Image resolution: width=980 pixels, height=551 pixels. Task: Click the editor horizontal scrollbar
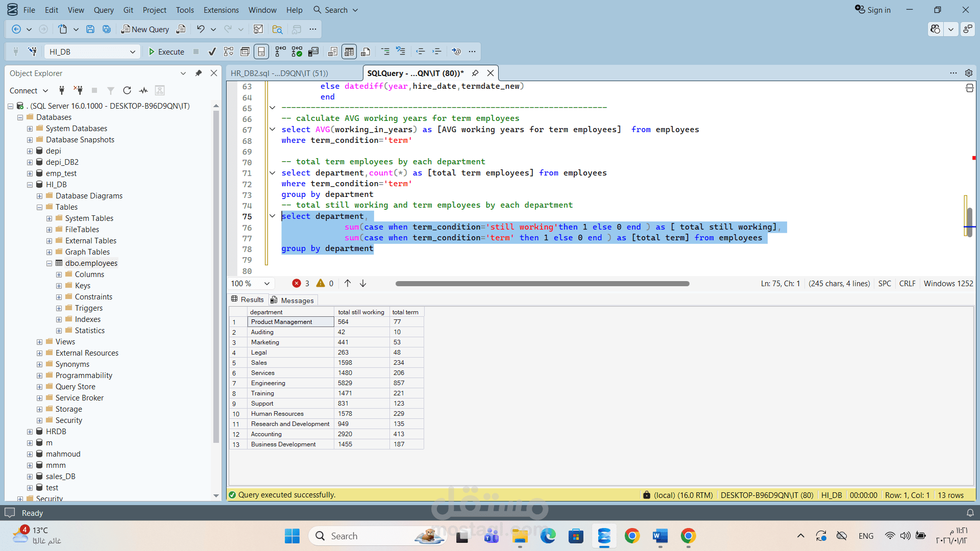(542, 284)
